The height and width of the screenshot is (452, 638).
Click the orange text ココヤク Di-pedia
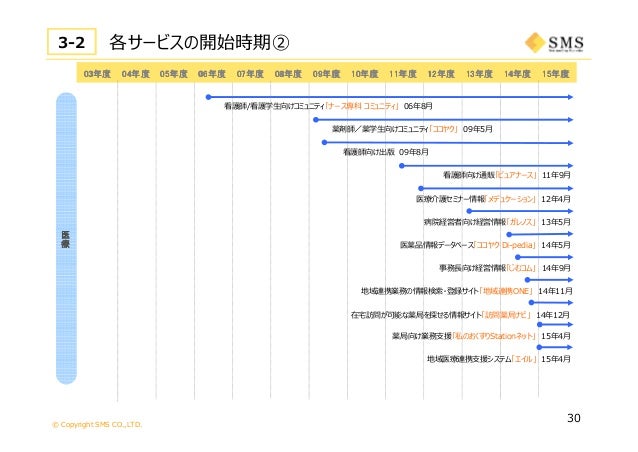(x=505, y=245)
